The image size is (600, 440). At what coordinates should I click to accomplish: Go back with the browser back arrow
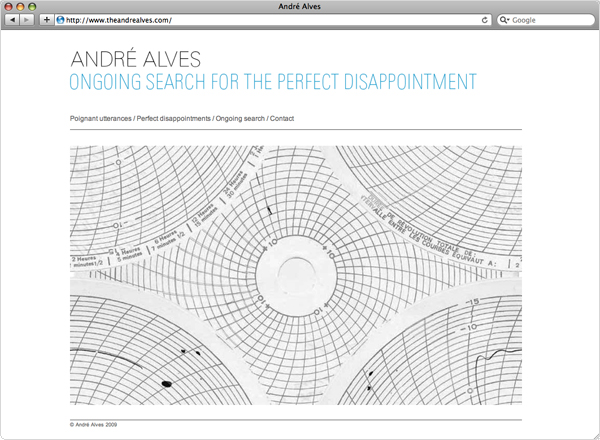(x=13, y=20)
